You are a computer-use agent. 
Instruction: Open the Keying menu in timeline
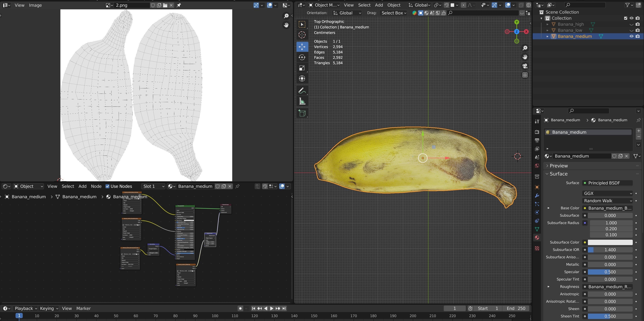pyautogui.click(x=49, y=309)
